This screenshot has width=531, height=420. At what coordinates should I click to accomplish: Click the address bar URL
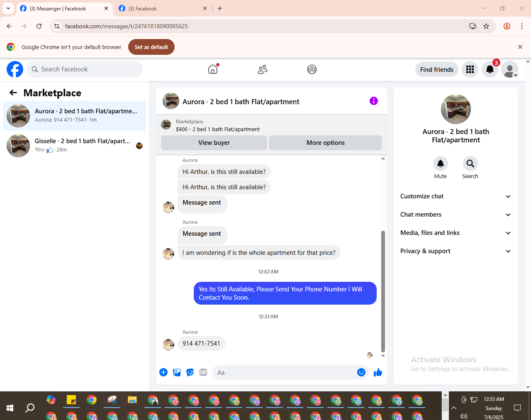127,26
